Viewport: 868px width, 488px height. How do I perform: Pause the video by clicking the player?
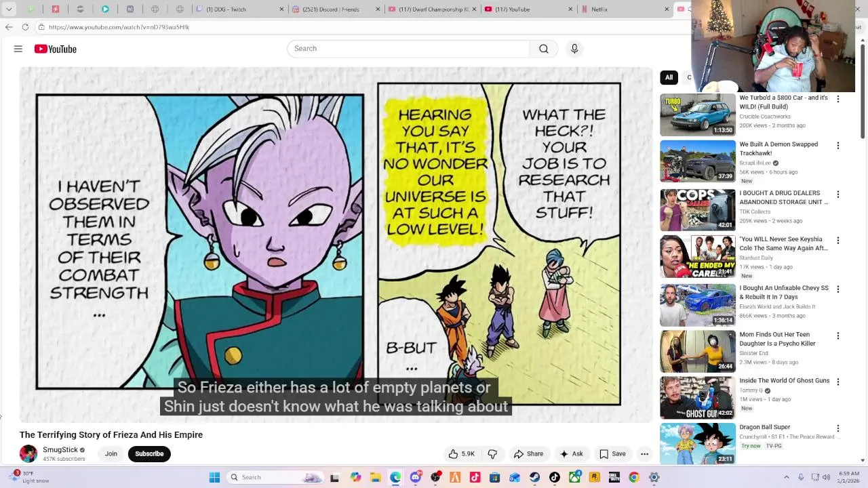336,244
